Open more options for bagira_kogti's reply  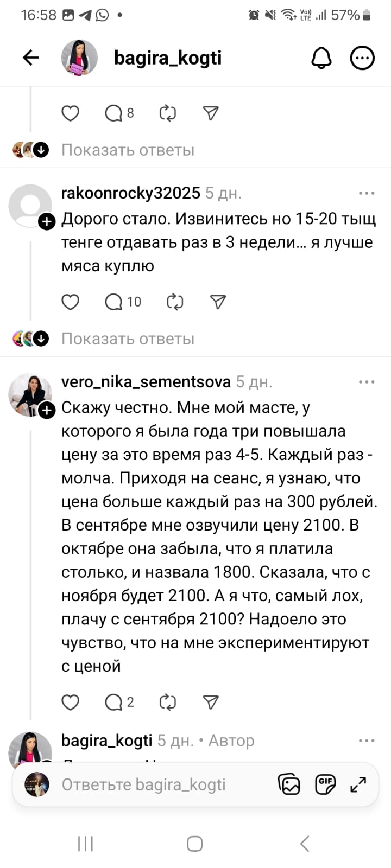point(367,741)
